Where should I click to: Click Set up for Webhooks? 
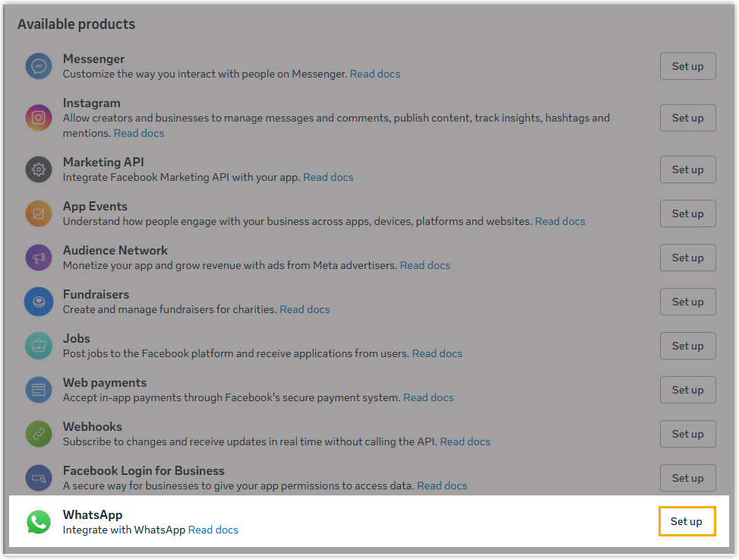pyautogui.click(x=687, y=434)
